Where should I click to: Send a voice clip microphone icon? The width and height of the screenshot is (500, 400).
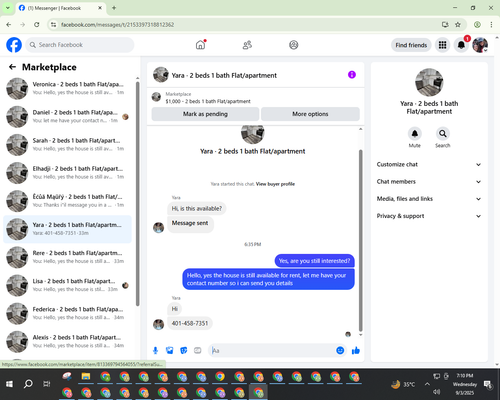(x=155, y=350)
